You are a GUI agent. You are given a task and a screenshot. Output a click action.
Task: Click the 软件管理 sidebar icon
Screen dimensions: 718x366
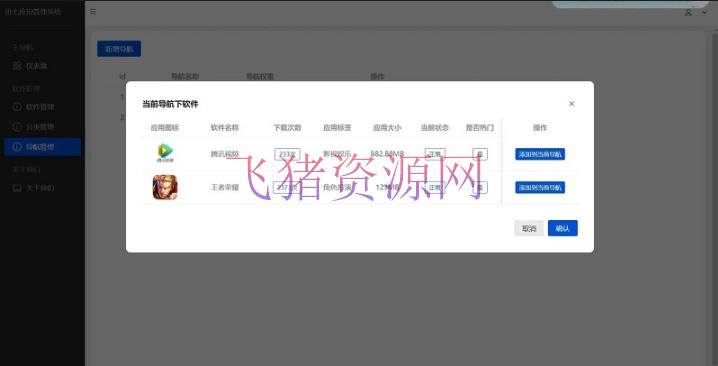click(x=17, y=107)
